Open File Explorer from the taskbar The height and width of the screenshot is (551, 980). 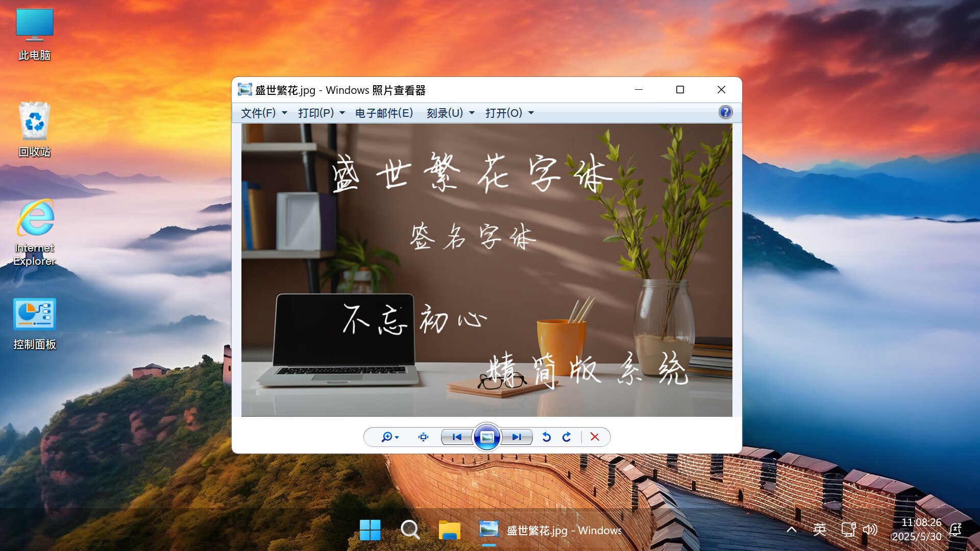[449, 530]
